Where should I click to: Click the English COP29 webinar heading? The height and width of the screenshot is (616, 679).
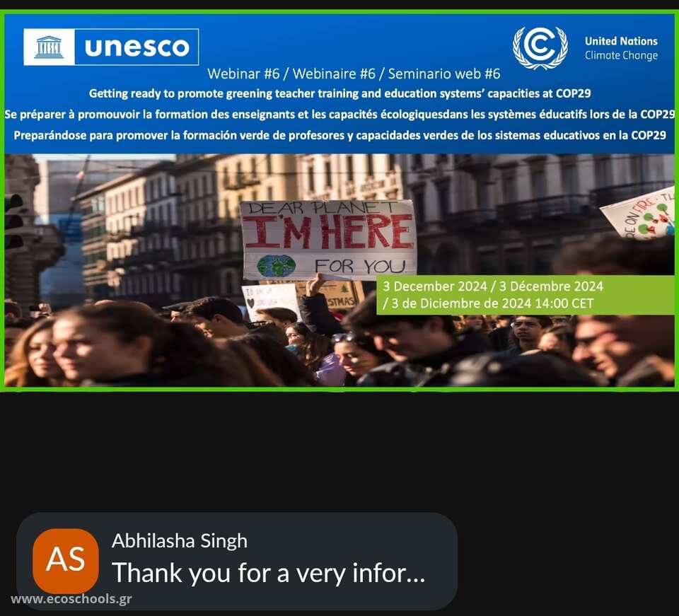pyautogui.click(x=340, y=93)
